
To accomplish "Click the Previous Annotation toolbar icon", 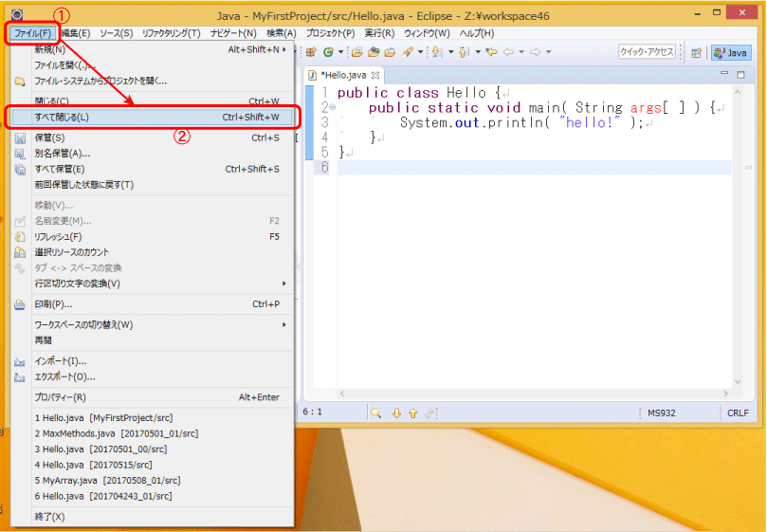I will [465, 52].
